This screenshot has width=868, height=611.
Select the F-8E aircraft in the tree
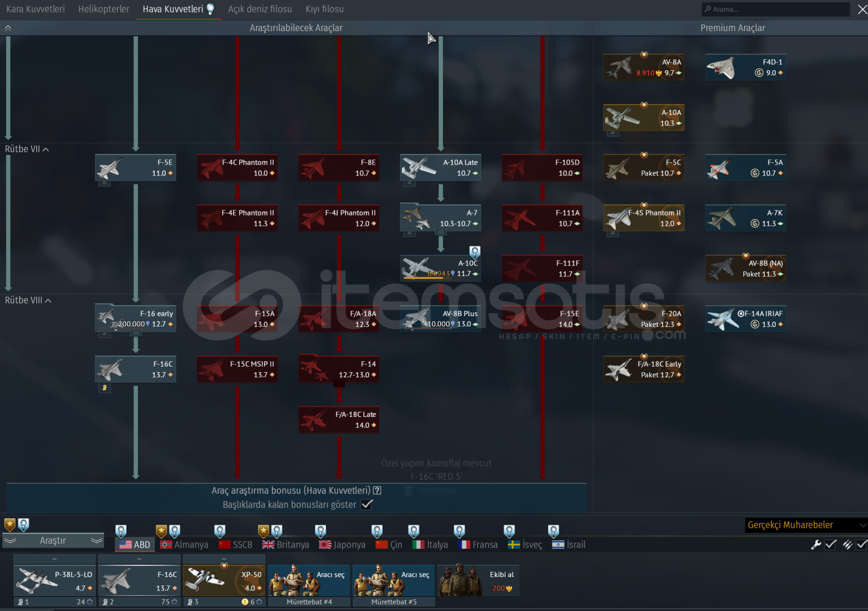click(339, 168)
